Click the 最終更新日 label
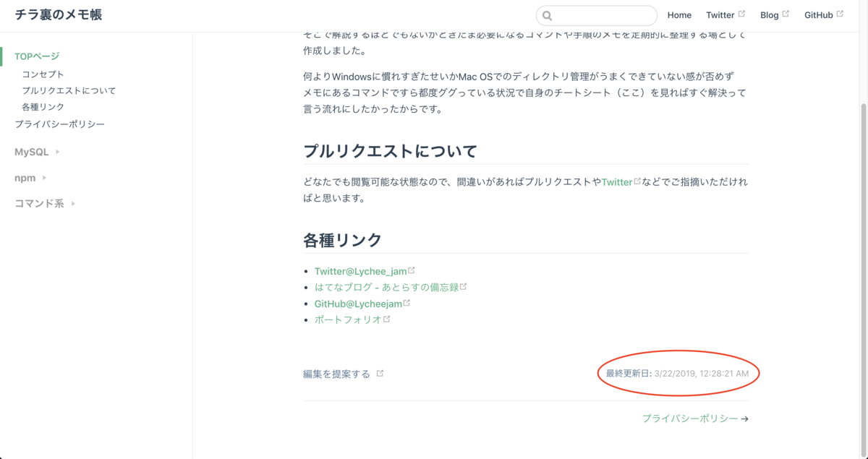The image size is (868, 459). coord(629,374)
